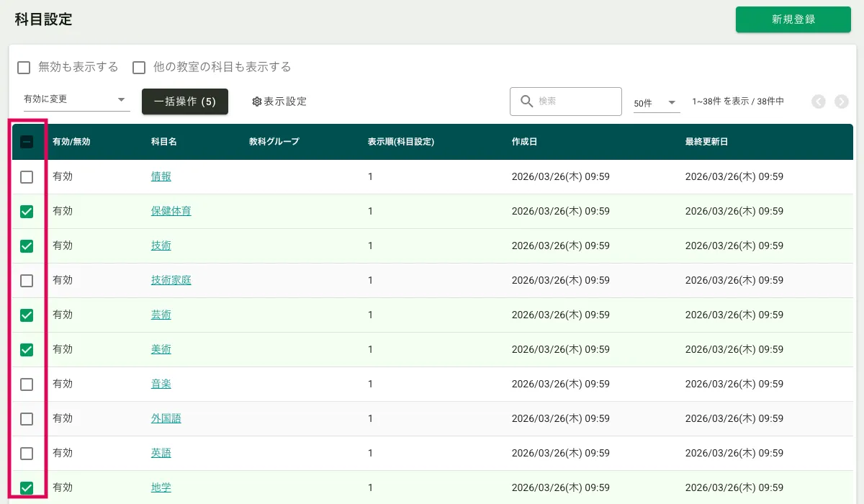Focus the 検索 input field
The height and width of the screenshot is (504, 864).
point(576,102)
